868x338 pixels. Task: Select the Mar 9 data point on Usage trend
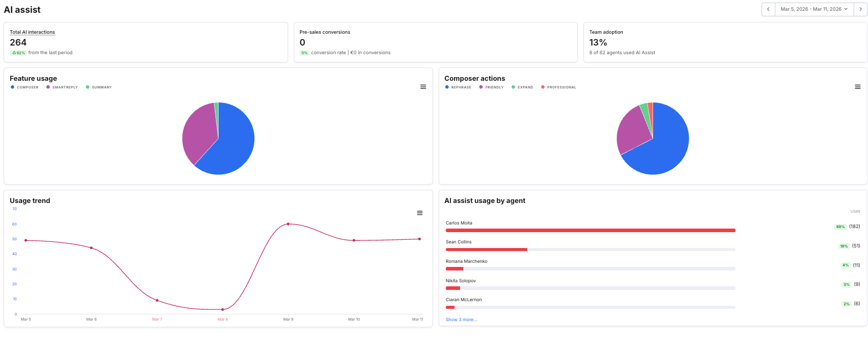click(x=288, y=224)
